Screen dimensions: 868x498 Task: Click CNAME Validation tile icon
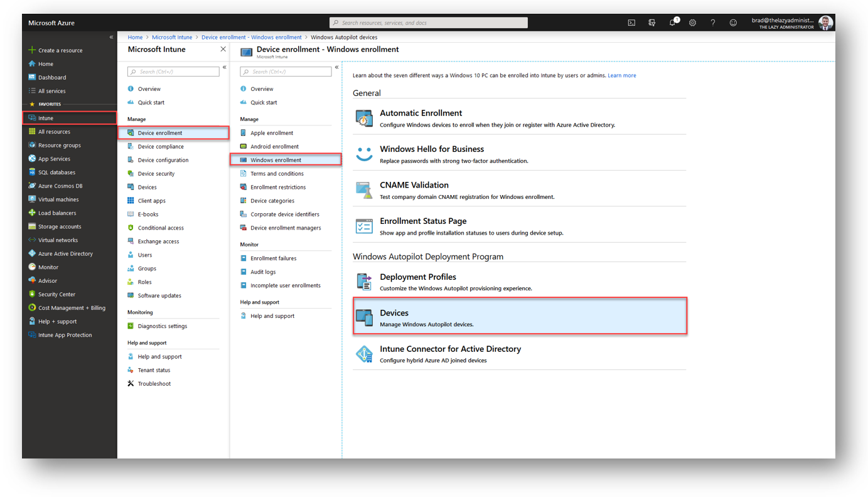click(x=364, y=190)
